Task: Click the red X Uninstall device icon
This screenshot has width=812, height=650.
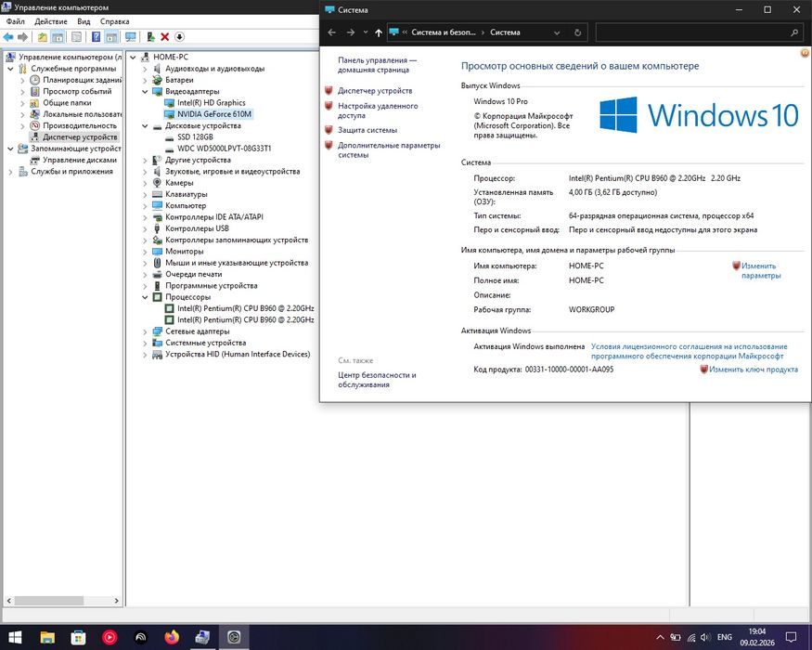Action: coord(164,37)
